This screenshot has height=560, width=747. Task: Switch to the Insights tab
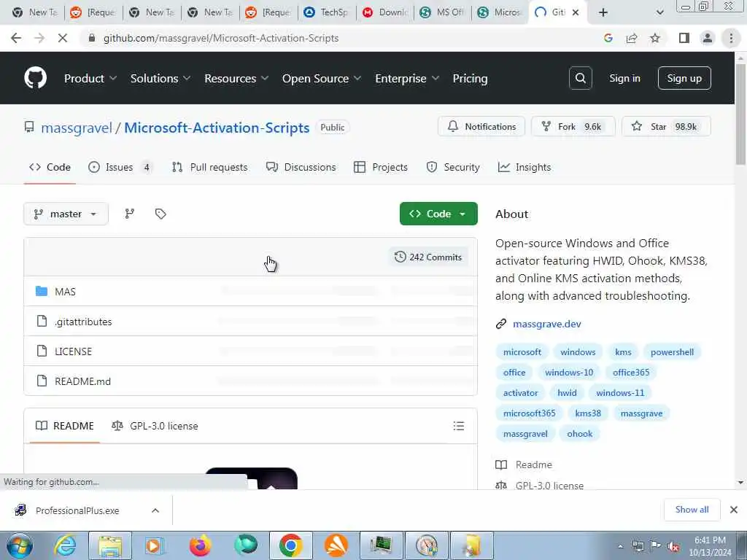[x=525, y=167]
